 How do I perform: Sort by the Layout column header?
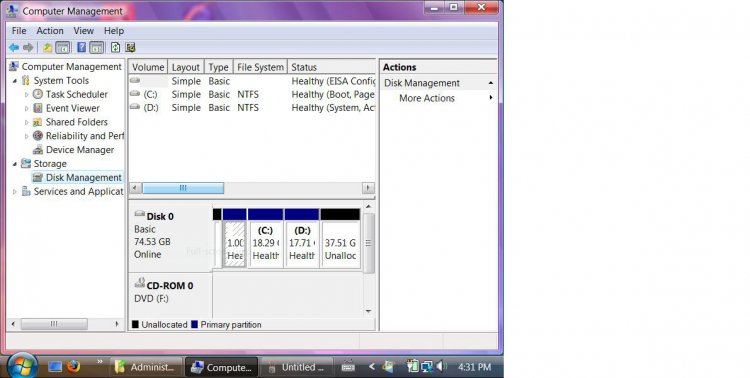point(186,67)
